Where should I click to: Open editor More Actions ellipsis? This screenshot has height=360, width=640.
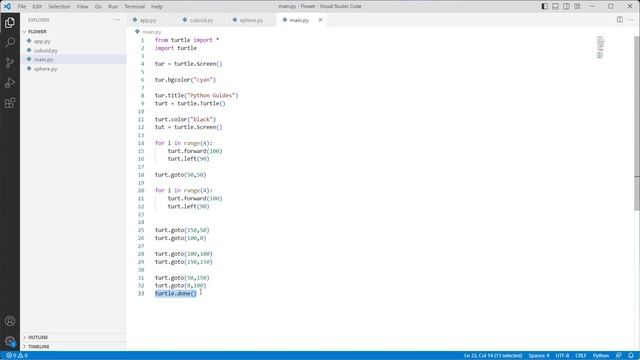pyautogui.click(x=631, y=20)
